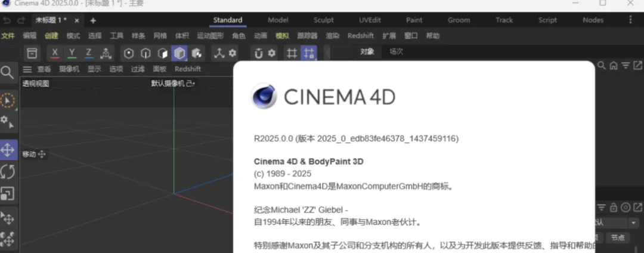This screenshot has height=253, width=644.
Task: Toggle the Z axis lock
Action: pyautogui.click(x=88, y=53)
